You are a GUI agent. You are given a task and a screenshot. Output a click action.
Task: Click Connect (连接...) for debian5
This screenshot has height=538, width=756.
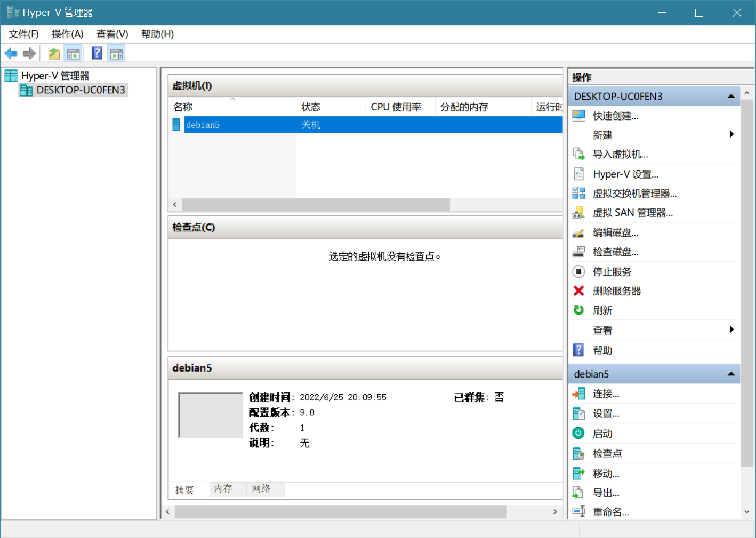point(606,394)
